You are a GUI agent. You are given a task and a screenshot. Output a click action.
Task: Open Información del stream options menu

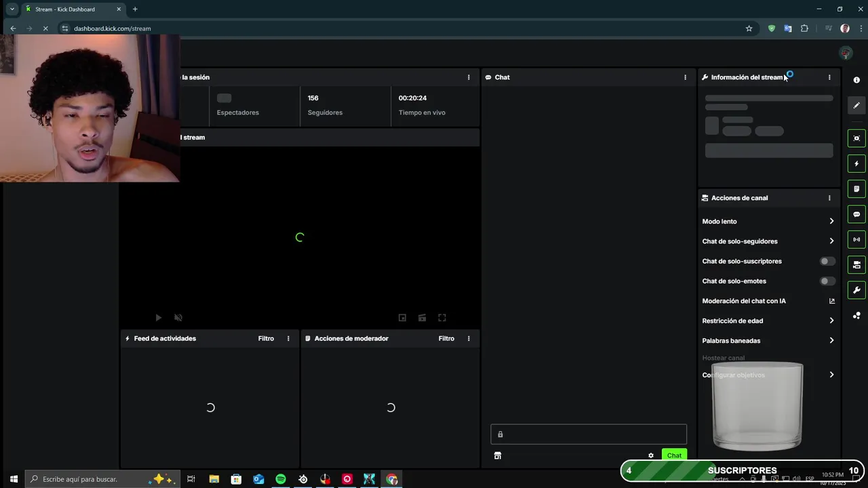829,77
